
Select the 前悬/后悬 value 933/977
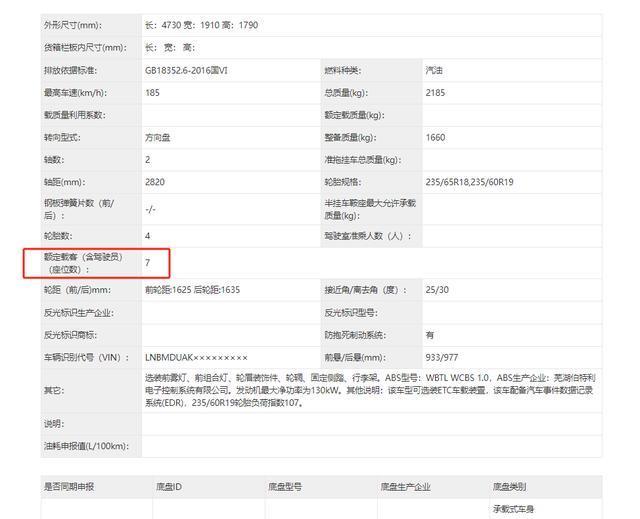tap(441, 357)
